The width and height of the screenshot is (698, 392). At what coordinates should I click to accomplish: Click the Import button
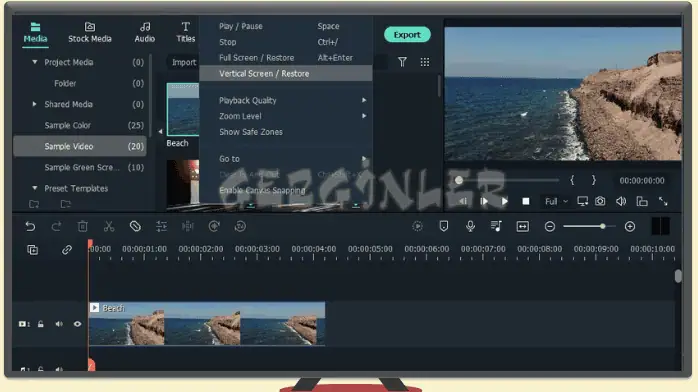[183, 62]
